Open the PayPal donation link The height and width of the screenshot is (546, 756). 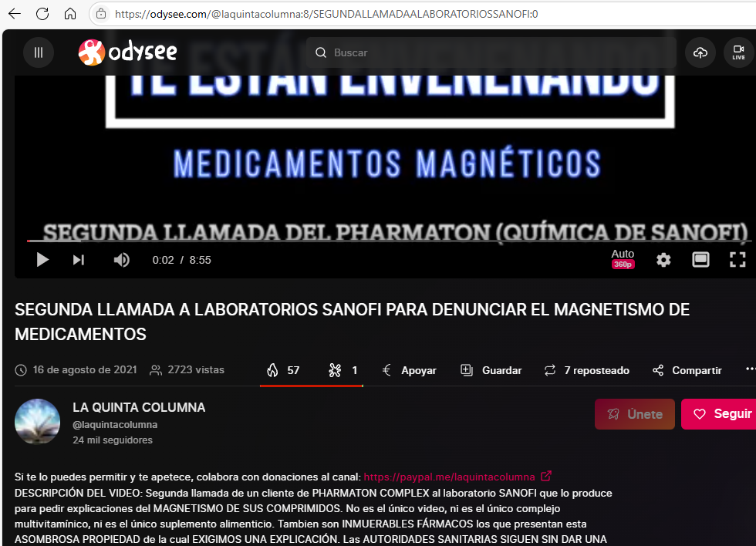pyautogui.click(x=450, y=477)
